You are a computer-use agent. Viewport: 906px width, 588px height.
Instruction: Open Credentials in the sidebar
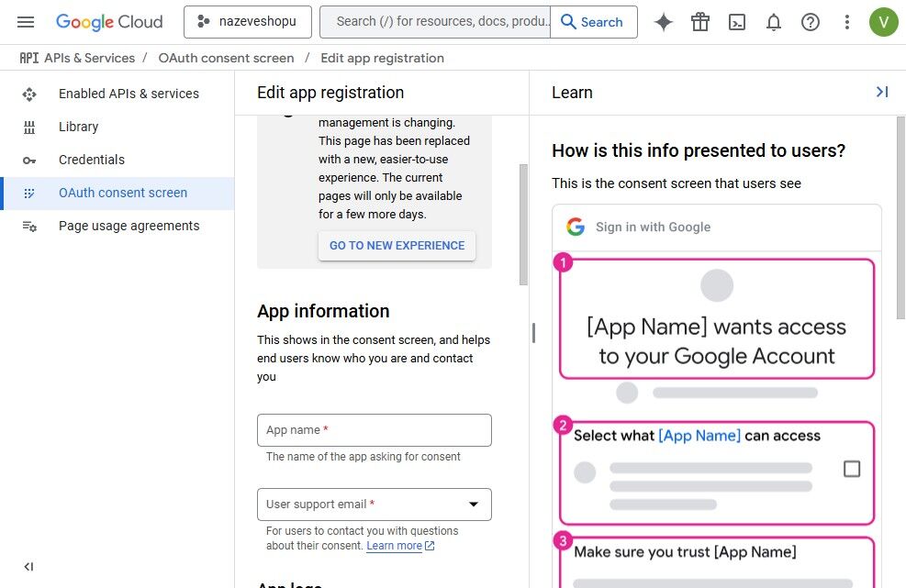117,160
